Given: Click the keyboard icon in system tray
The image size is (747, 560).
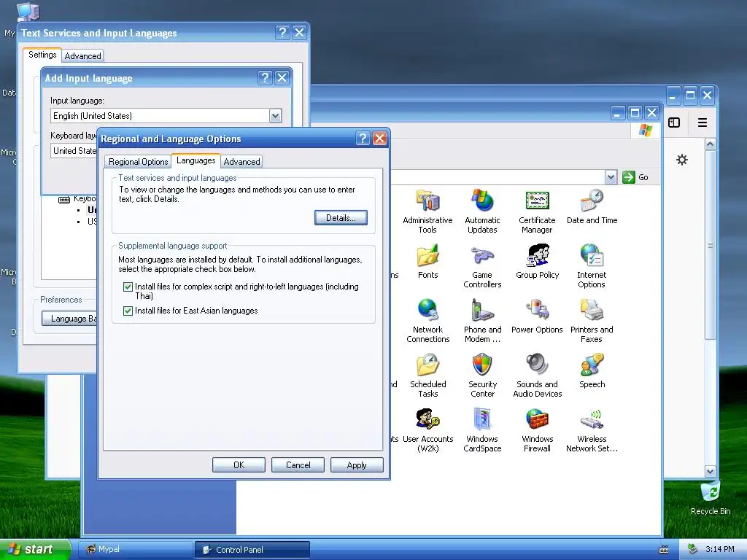Looking at the screenshot, I should (664, 550).
